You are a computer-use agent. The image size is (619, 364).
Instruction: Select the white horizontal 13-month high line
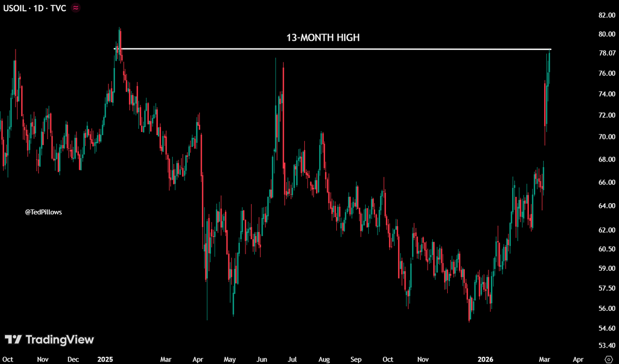[x=332, y=49]
